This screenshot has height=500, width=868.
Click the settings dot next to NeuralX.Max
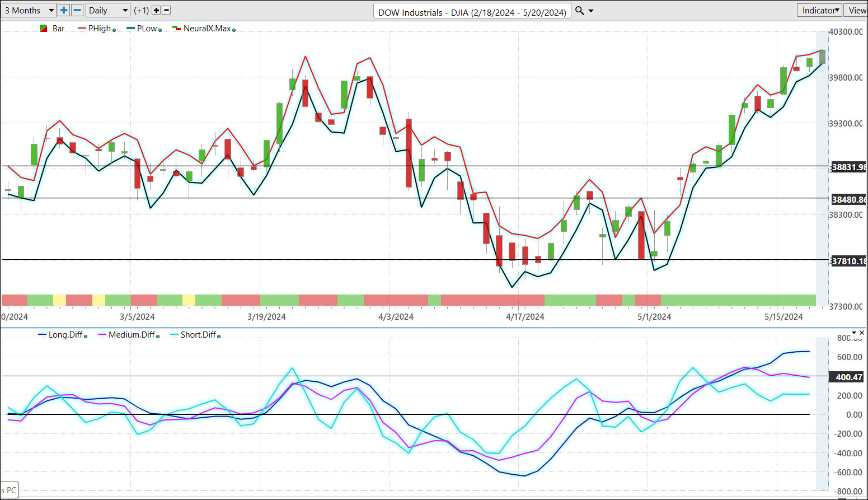point(234,30)
